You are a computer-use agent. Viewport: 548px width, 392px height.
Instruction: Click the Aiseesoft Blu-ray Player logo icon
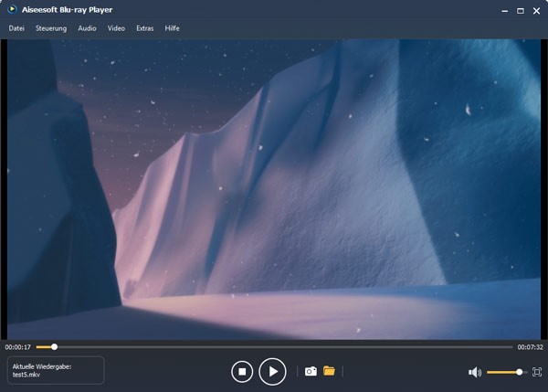[13, 10]
